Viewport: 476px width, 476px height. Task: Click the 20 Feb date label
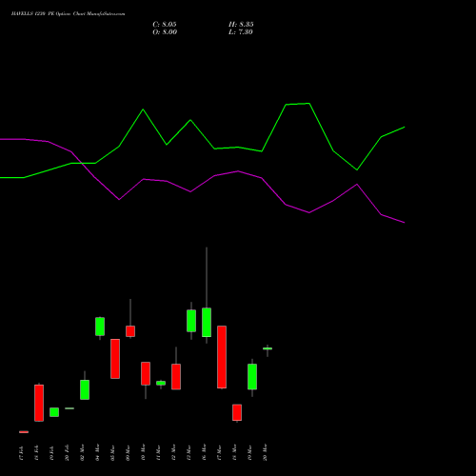67,453
